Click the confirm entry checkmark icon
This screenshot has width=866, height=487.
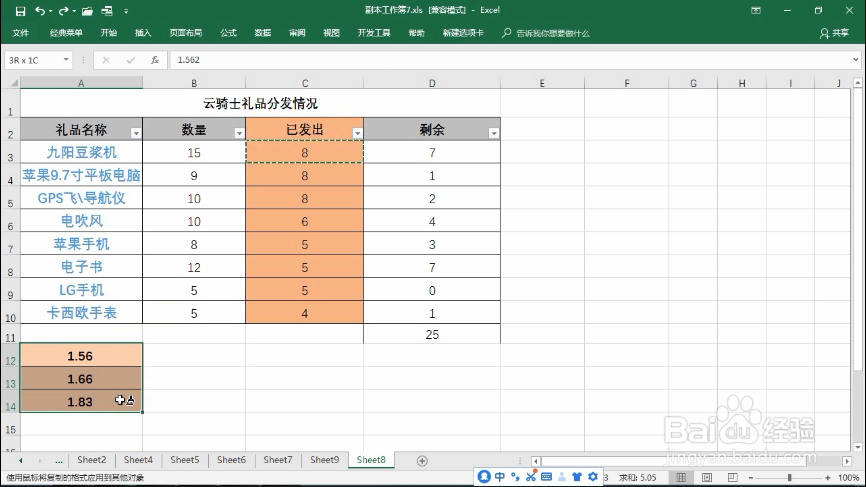[x=130, y=60]
